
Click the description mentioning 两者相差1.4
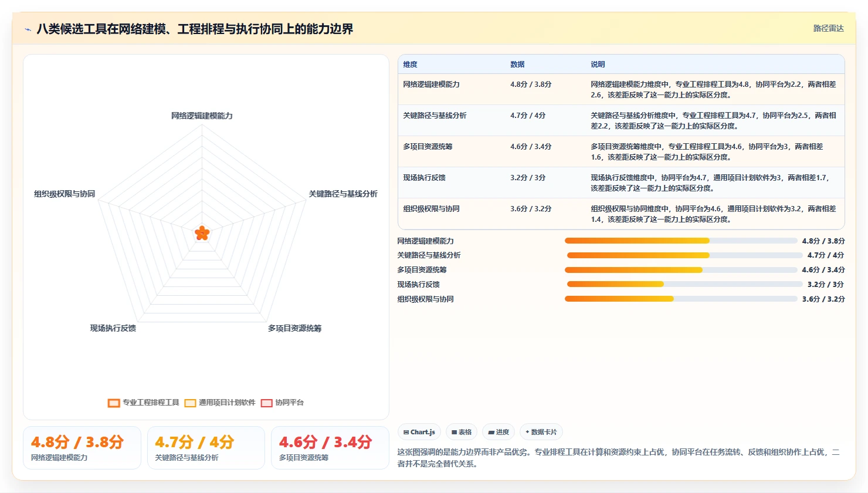(713, 214)
